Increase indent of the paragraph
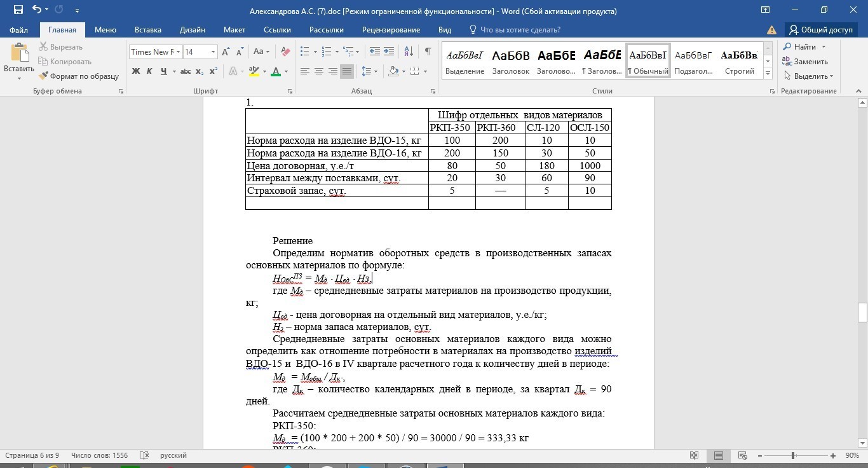Screen dimensions: 868x468 coord(390,52)
